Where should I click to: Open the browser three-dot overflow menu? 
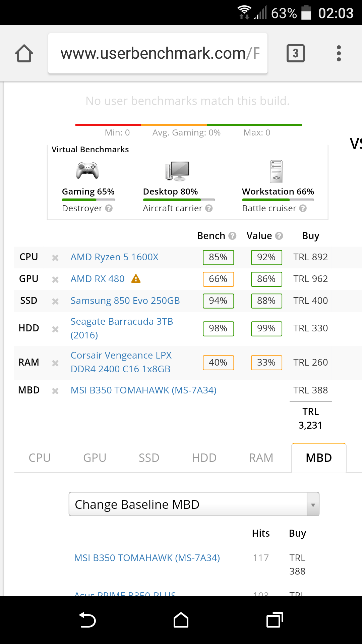(x=339, y=53)
